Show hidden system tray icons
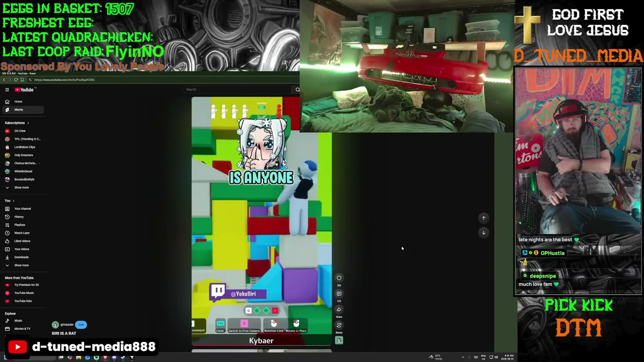 coord(463,357)
